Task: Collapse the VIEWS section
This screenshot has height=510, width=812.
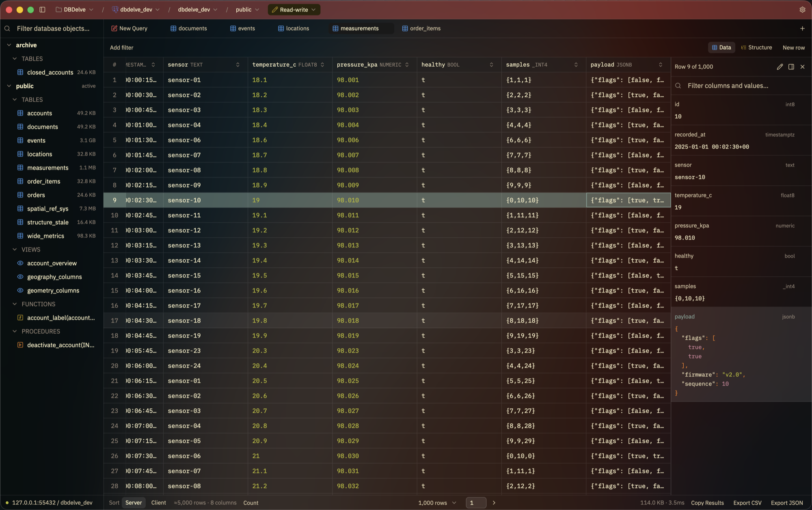Action: (15, 250)
